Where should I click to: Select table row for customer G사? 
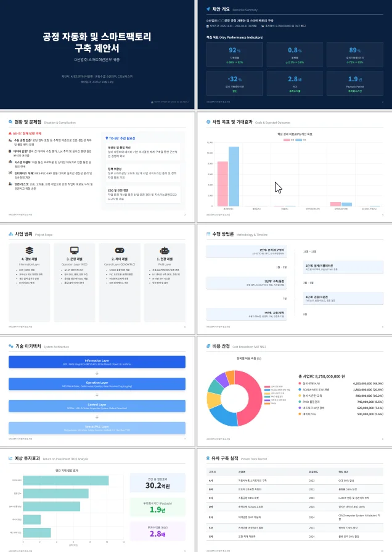click(295, 537)
